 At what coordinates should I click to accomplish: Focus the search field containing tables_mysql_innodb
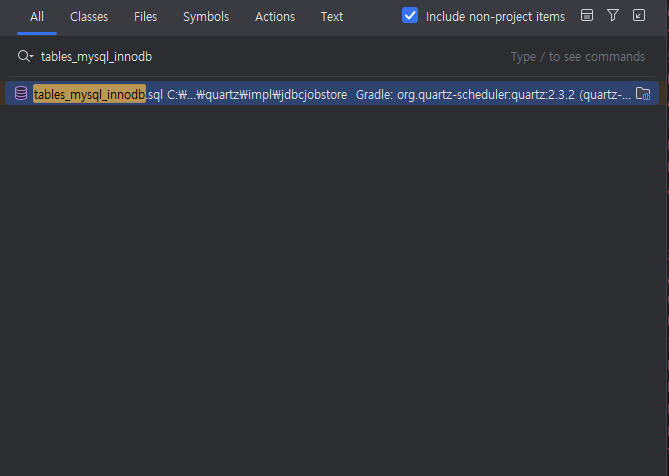coord(273,57)
